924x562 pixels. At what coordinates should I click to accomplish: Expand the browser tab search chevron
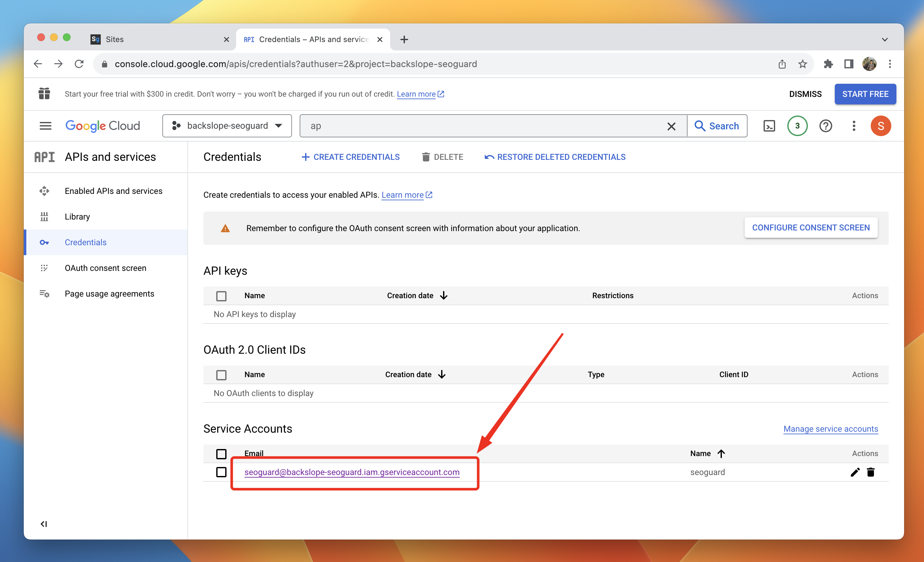(x=885, y=39)
